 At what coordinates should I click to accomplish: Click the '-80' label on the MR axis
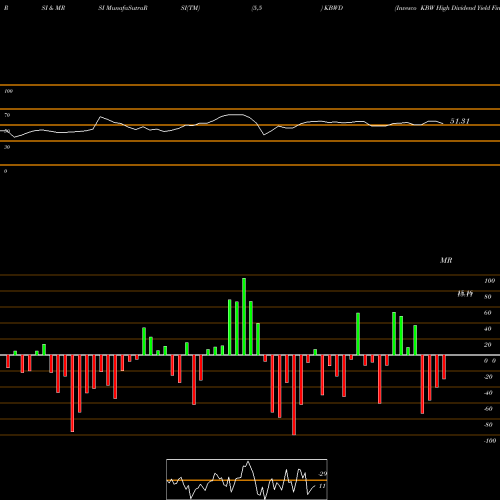point(488,425)
